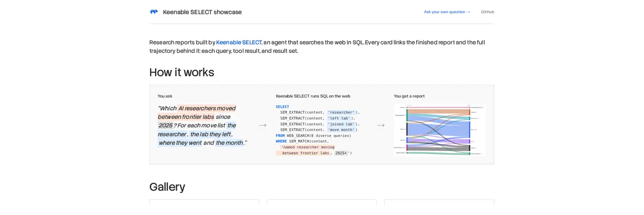Click the 'joined lab' string in SQL
This screenshot has height=215, width=644.
tap(341, 124)
